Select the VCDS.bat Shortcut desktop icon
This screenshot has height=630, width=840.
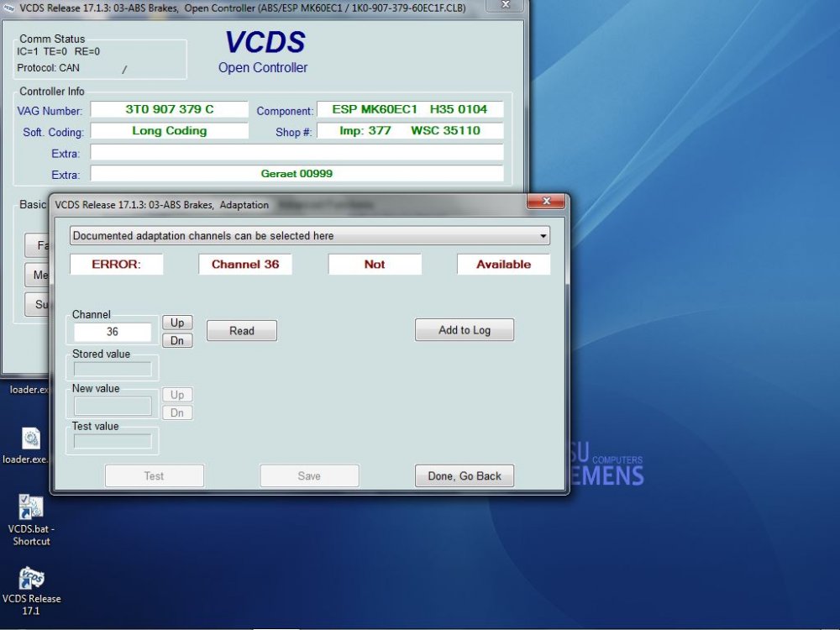point(30,520)
